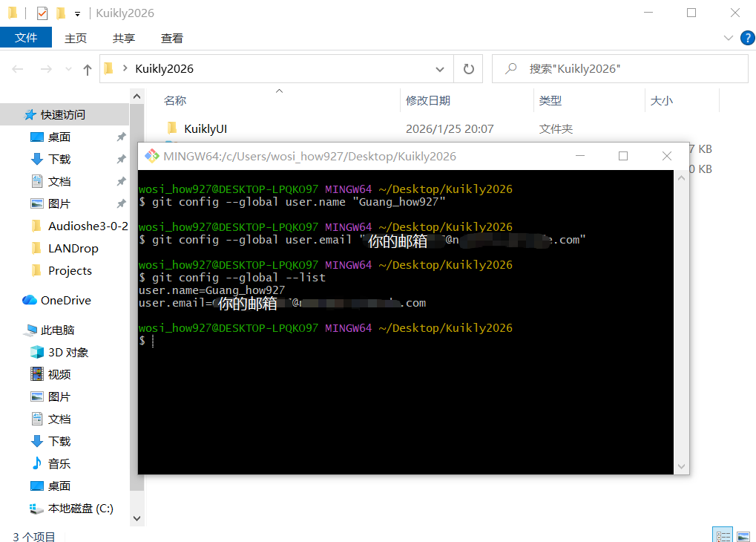Open pinned 桌面 under quick access
This screenshot has height=542, width=756.
point(59,137)
